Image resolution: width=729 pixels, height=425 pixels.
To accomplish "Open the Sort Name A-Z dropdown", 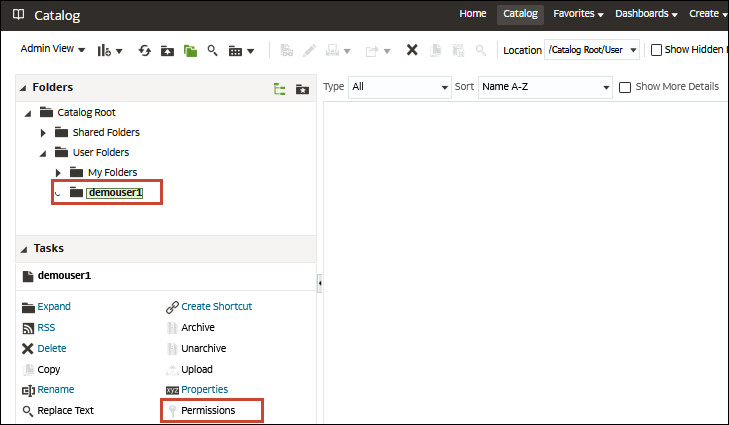I will click(545, 87).
